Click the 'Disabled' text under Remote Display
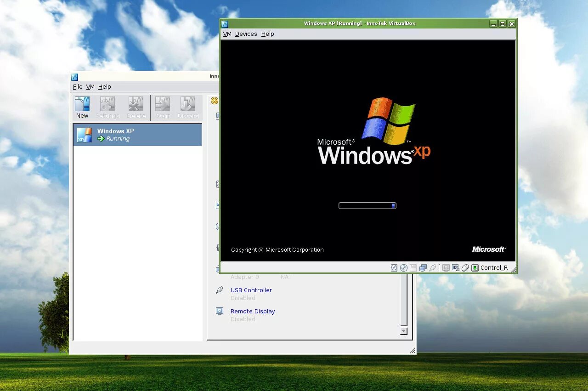Screen dimensions: 588x391 243,319
